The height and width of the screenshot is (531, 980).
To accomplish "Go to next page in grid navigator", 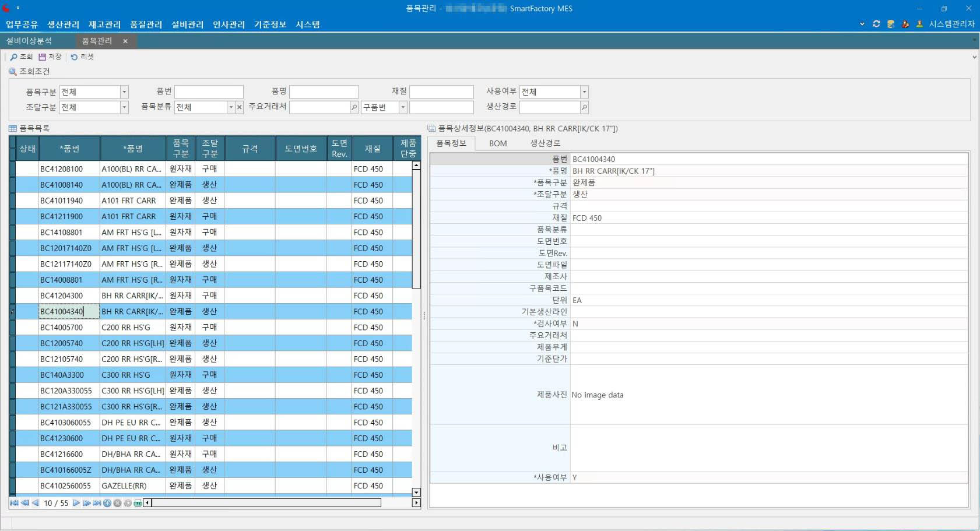I will tap(86, 503).
